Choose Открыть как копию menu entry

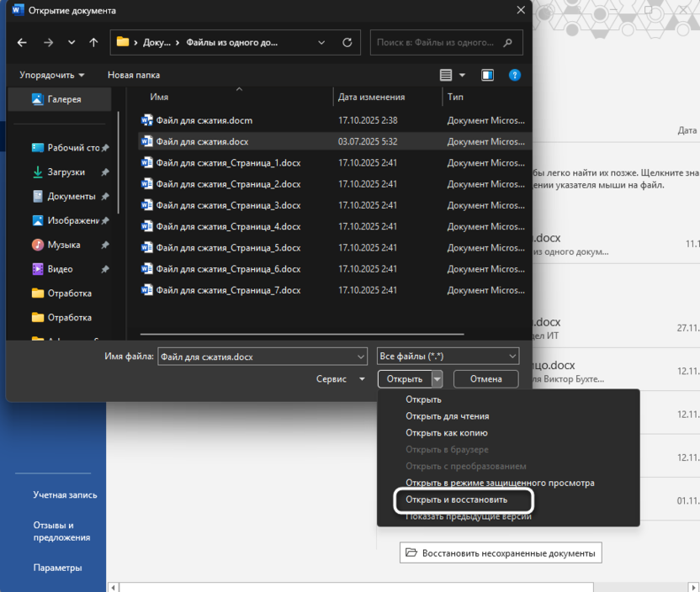(x=446, y=433)
